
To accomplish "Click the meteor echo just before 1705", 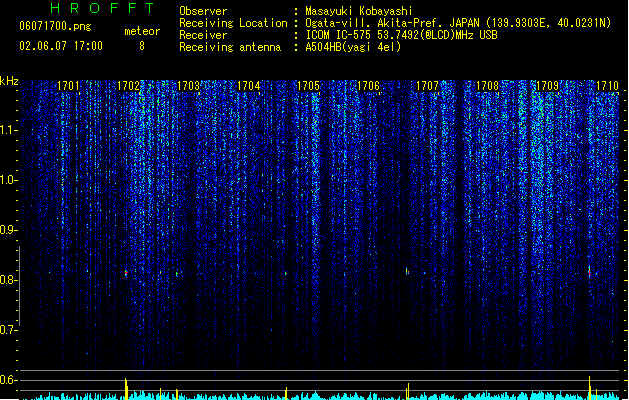I will tap(286, 274).
